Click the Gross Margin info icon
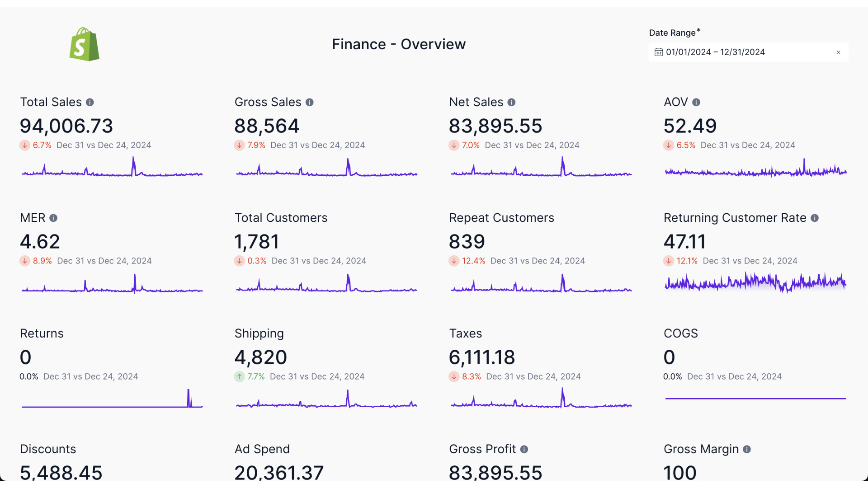 tap(746, 449)
